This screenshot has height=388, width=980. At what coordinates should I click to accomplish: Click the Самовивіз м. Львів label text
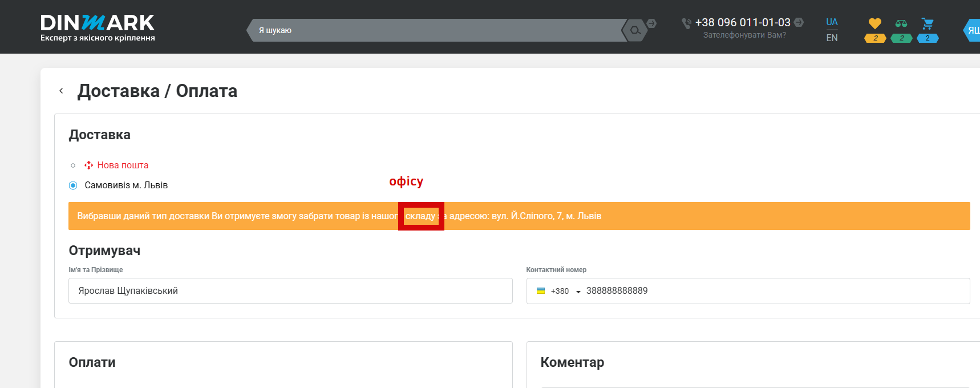point(126,185)
